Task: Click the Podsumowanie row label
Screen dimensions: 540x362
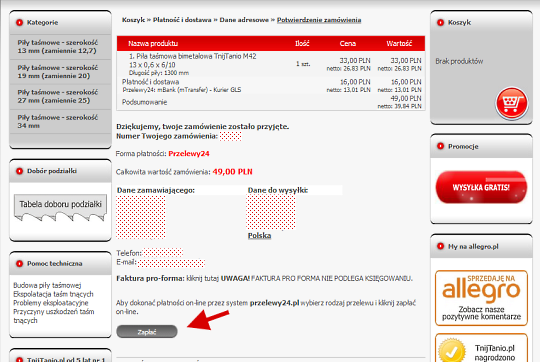Action: tap(145, 102)
